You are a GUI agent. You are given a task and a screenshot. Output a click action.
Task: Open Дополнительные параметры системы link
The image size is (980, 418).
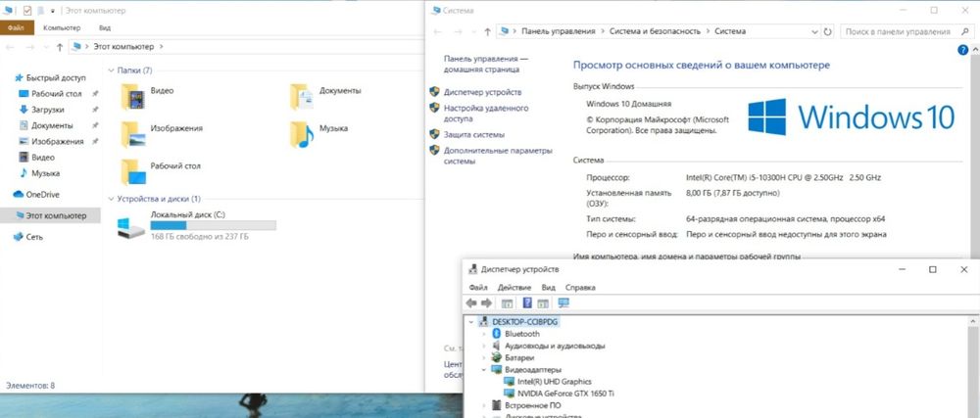click(x=498, y=156)
